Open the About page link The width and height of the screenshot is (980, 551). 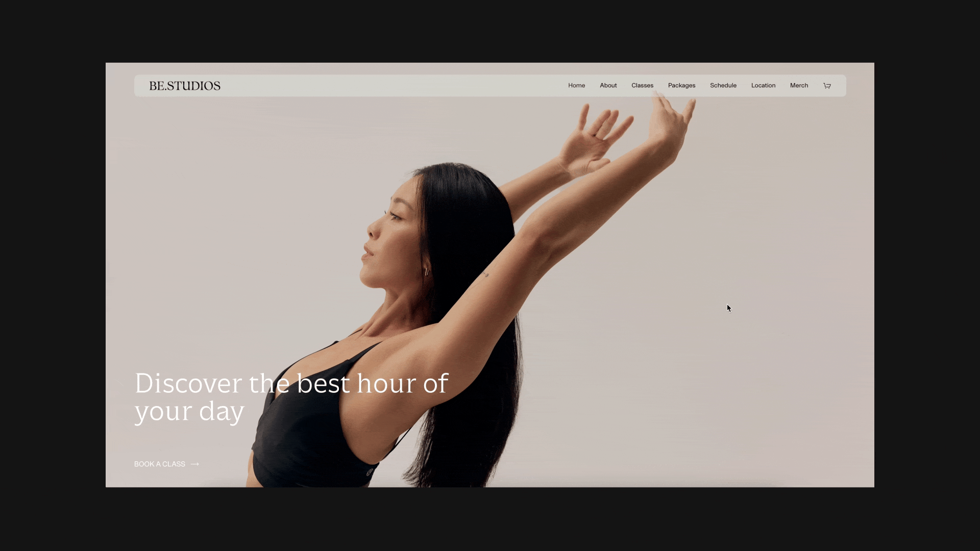(x=608, y=85)
